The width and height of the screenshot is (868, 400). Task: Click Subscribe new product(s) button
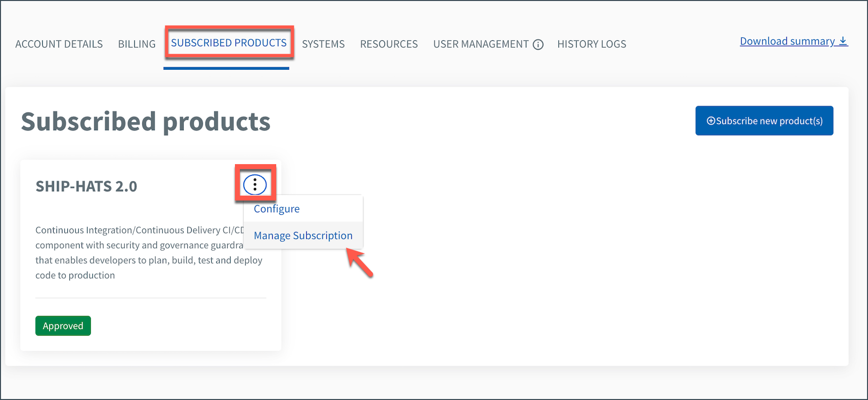(x=764, y=120)
